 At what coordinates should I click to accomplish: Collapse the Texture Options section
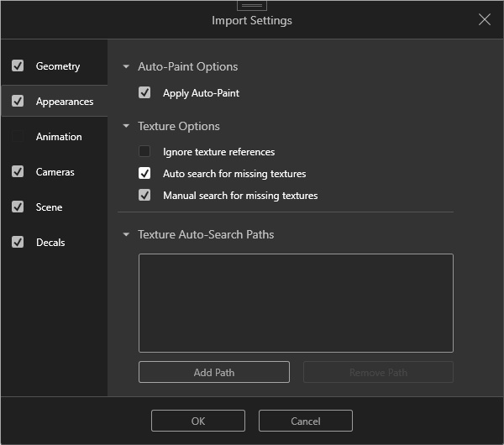pos(126,126)
